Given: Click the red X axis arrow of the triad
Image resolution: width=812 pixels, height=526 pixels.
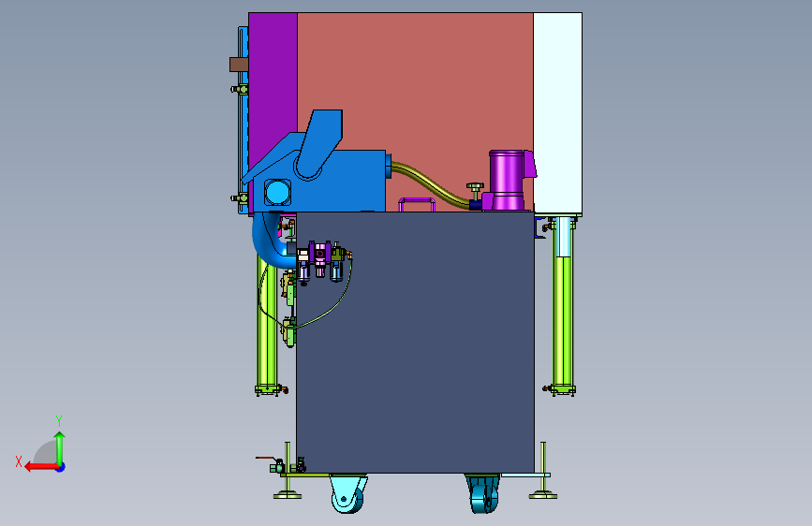Looking at the screenshot, I should (40, 467).
